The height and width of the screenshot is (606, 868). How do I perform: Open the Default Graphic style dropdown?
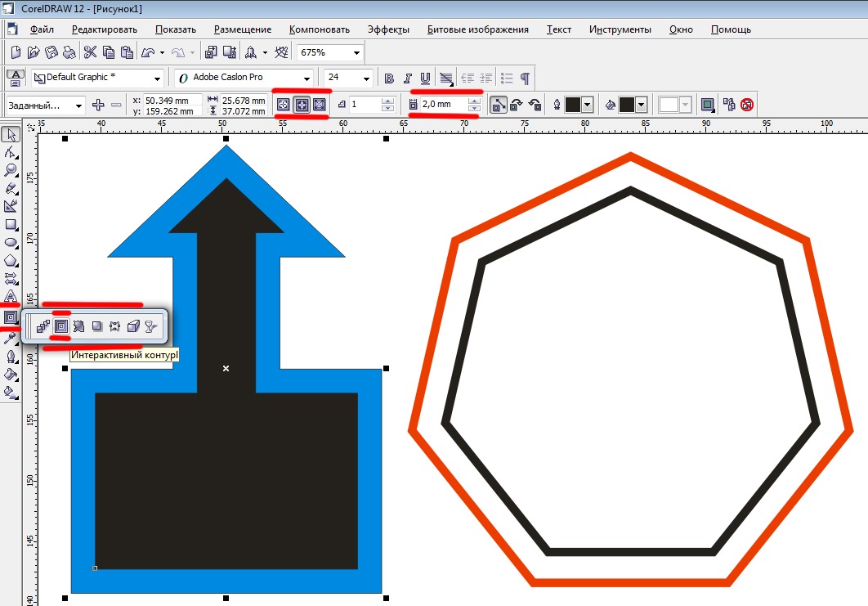click(x=157, y=79)
